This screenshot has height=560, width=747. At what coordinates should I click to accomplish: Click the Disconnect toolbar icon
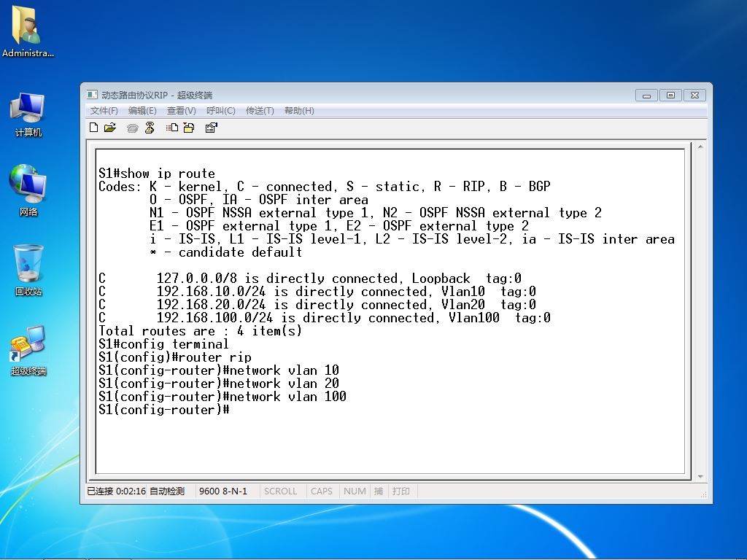(150, 128)
